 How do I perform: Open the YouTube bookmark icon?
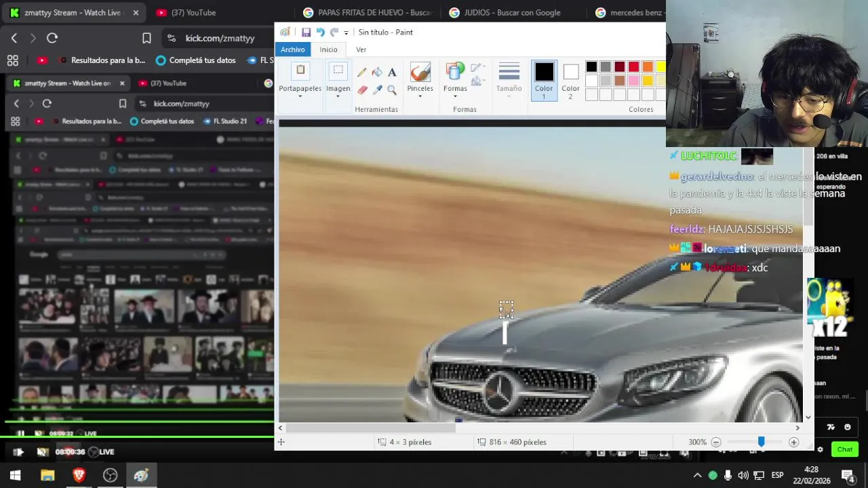42,60
